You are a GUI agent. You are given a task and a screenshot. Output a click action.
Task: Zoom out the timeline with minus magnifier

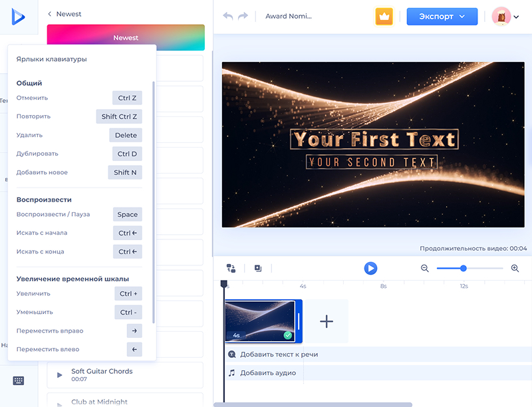[425, 268]
